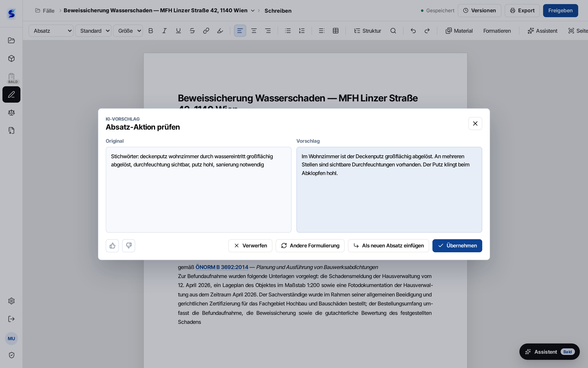Open the shield check sidebar icon
This screenshot has height=368, width=588.
11,355
